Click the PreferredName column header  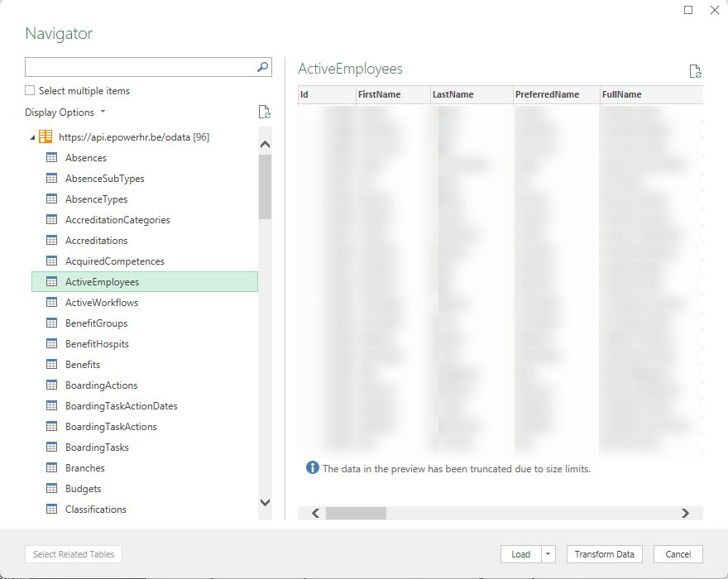coord(557,94)
